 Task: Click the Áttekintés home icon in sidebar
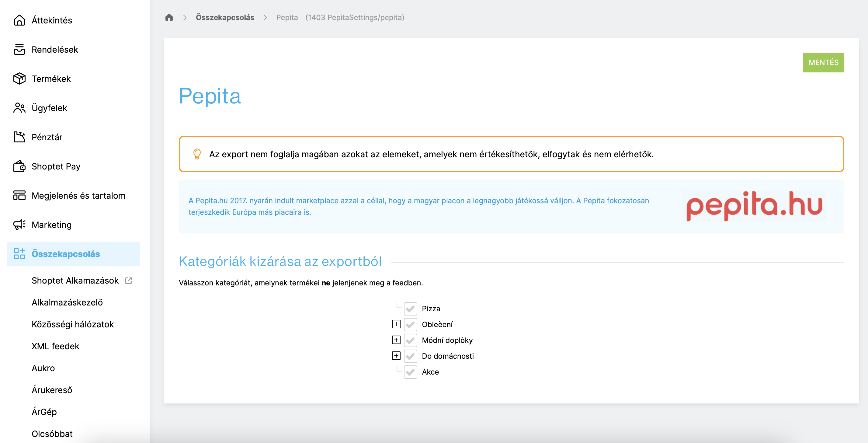click(19, 20)
